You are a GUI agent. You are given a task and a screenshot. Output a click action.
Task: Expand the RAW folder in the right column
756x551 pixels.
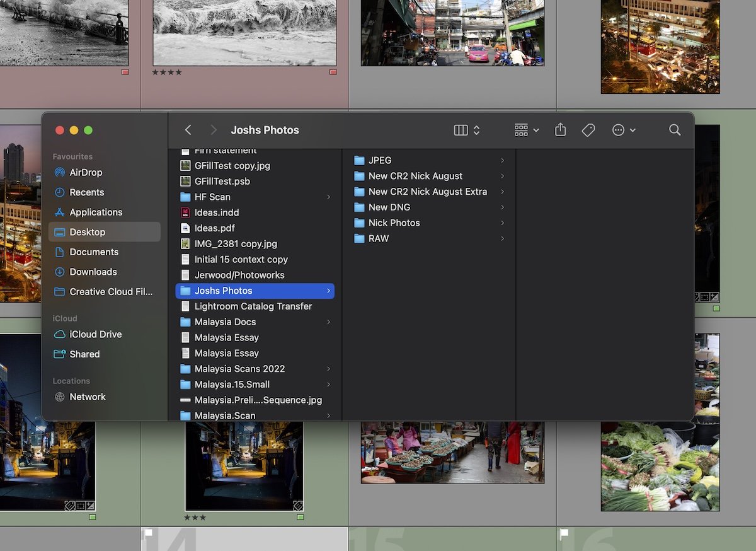[501, 238]
